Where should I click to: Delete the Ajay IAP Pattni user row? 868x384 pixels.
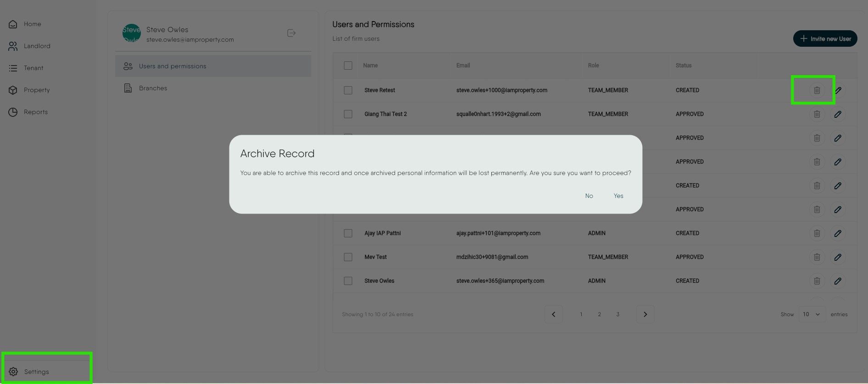pyautogui.click(x=817, y=233)
